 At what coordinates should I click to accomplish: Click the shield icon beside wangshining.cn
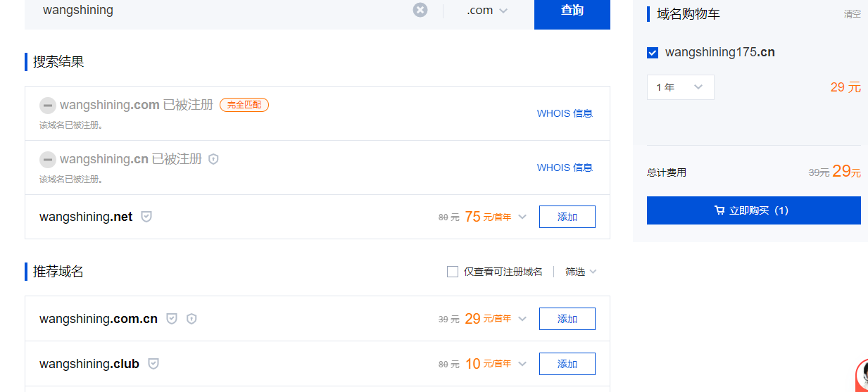pos(214,159)
